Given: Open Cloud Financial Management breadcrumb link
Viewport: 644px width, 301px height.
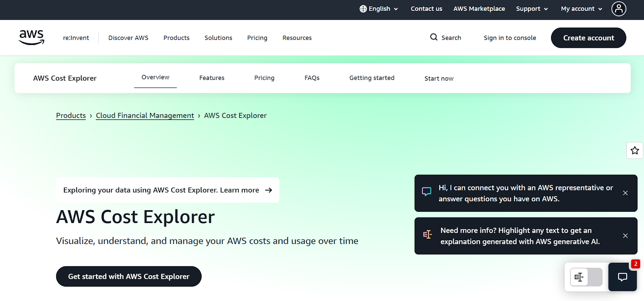Looking at the screenshot, I should pyautogui.click(x=145, y=116).
